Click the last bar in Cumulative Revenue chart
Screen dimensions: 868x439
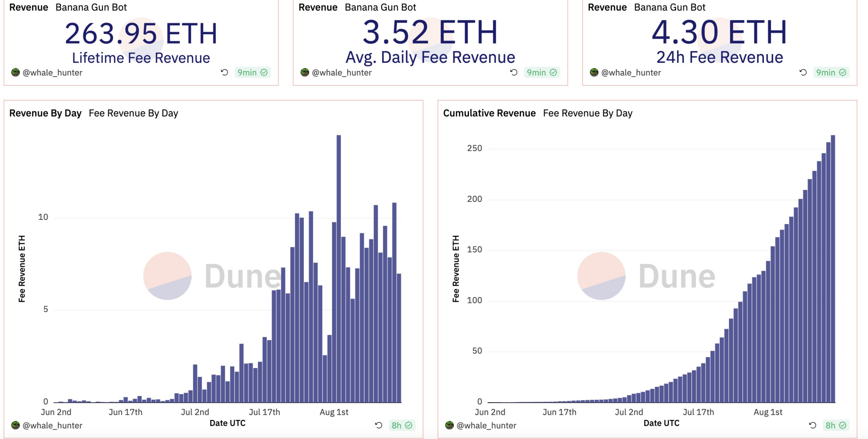click(x=833, y=269)
